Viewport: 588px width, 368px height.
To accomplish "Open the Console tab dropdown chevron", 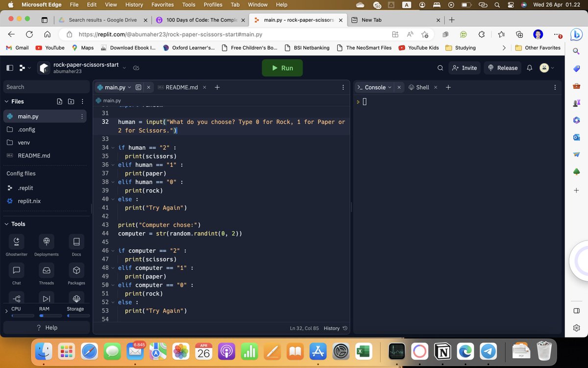I will 390,87.
